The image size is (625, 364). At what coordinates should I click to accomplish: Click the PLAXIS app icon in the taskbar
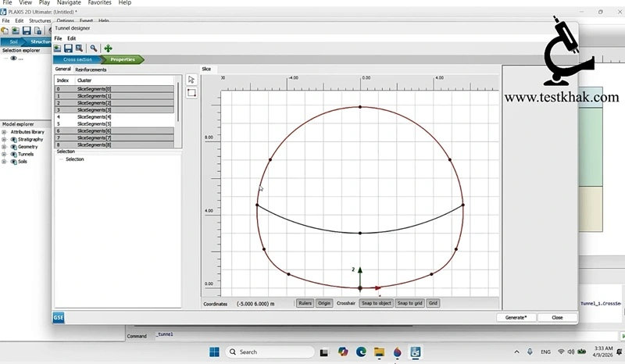[x=416, y=352]
